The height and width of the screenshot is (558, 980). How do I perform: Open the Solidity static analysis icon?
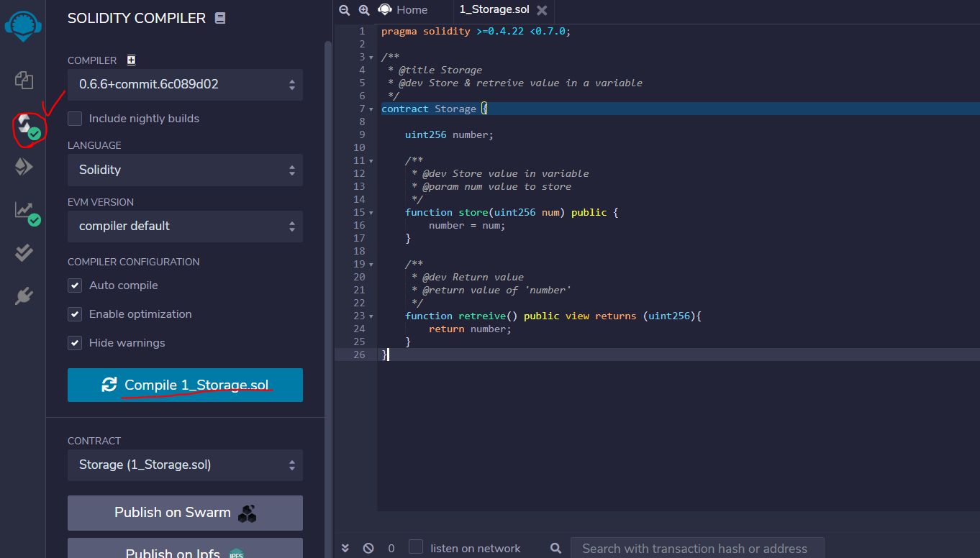coord(27,212)
